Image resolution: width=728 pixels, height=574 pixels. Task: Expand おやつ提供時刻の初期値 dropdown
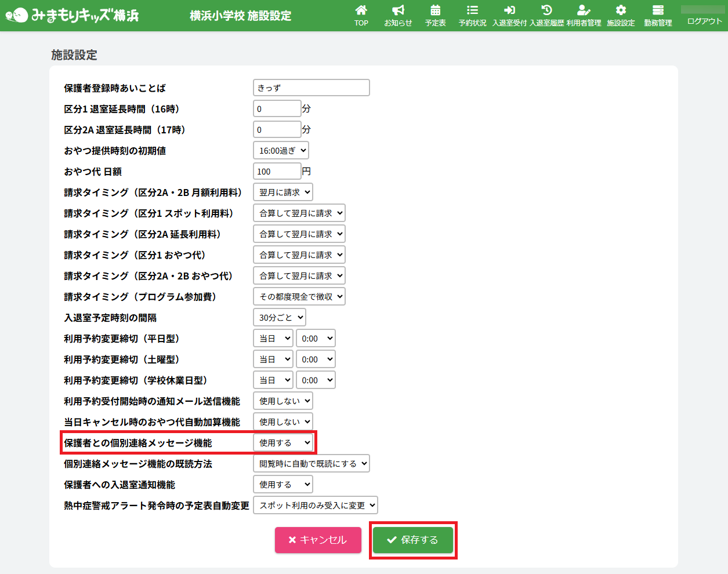click(x=281, y=151)
